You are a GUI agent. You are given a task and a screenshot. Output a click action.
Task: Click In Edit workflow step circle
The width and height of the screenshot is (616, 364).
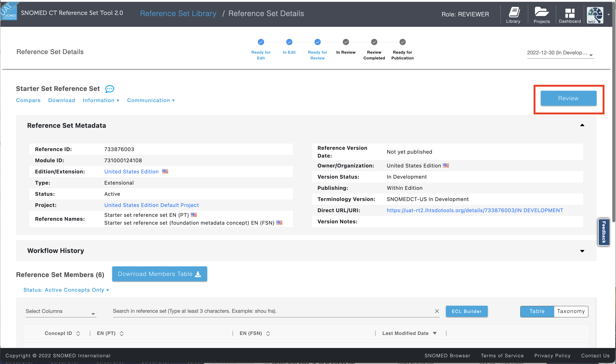click(289, 42)
